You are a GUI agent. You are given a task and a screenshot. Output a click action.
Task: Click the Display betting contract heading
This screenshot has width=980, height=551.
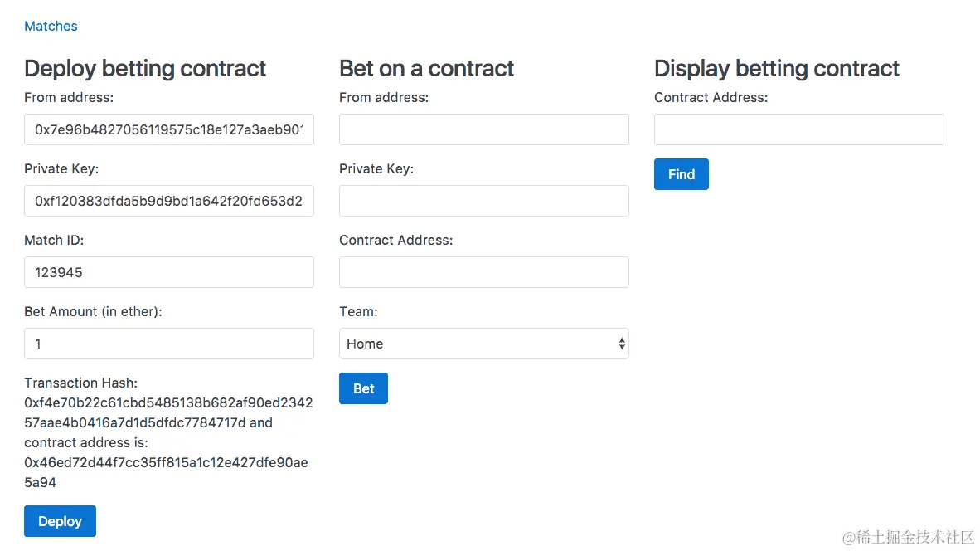click(x=776, y=68)
